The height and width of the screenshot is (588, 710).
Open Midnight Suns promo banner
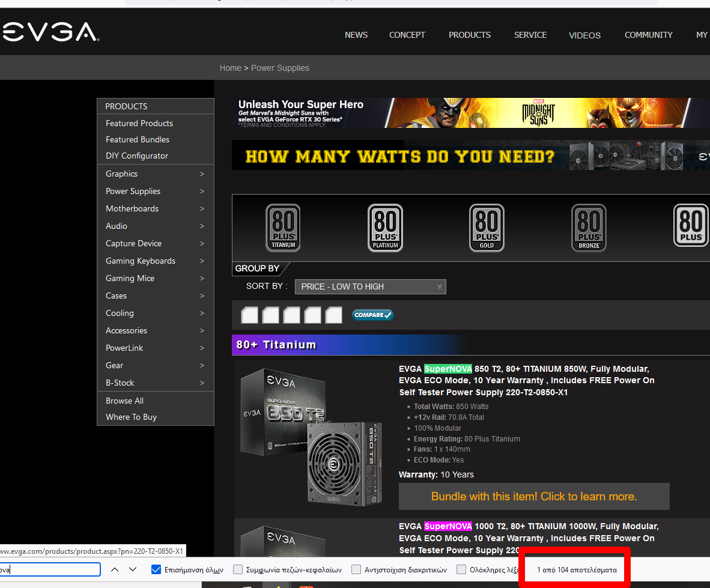[471, 113]
